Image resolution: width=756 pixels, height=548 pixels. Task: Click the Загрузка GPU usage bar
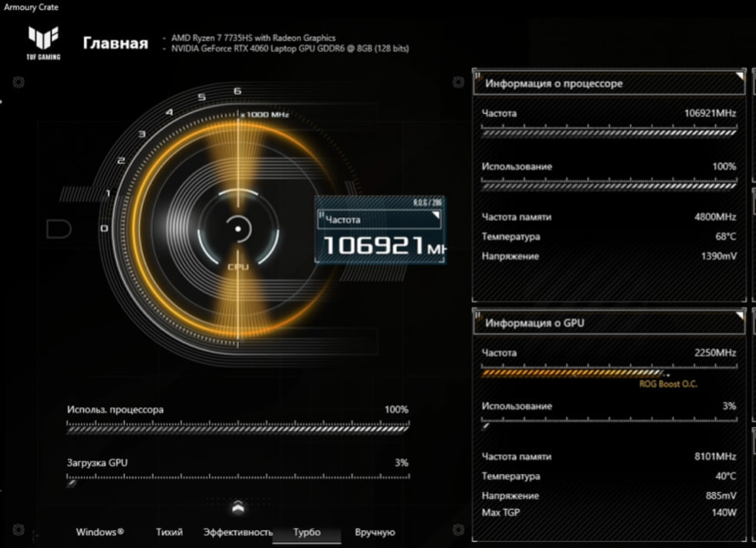[238, 480]
